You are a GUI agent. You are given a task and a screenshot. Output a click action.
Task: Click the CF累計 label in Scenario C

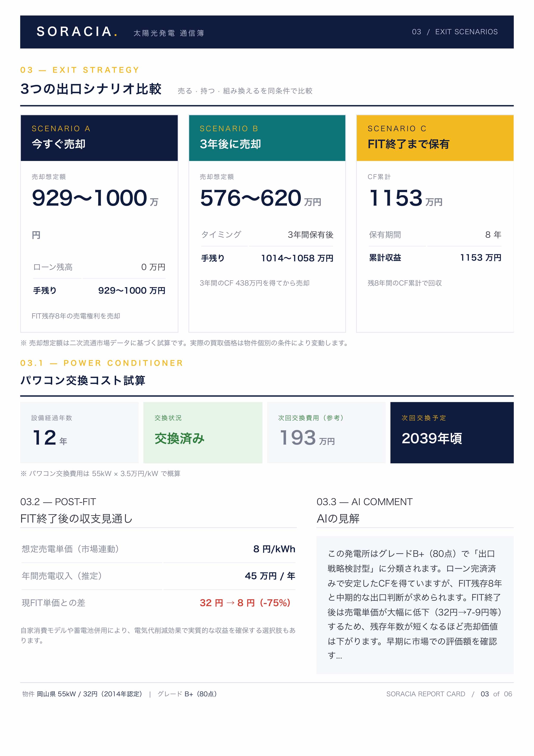[379, 177]
